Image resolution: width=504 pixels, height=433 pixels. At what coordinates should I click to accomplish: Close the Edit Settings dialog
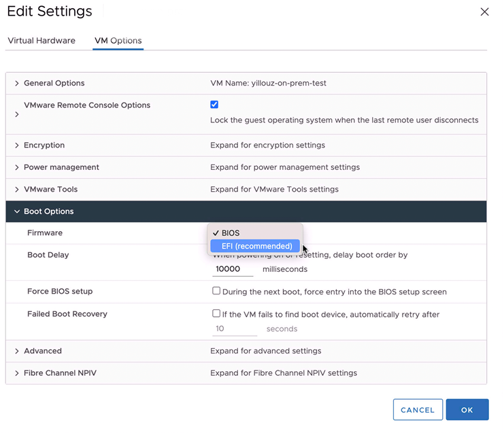point(484,12)
